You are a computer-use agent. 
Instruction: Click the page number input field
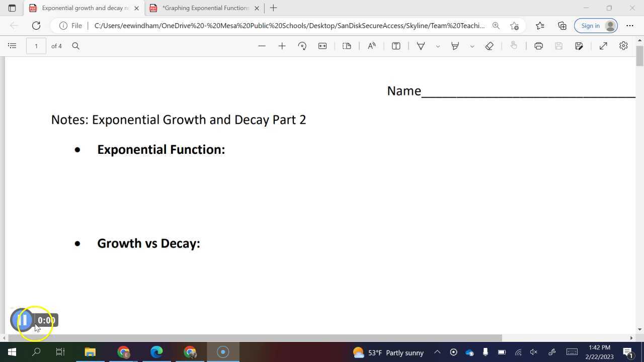[36, 46]
